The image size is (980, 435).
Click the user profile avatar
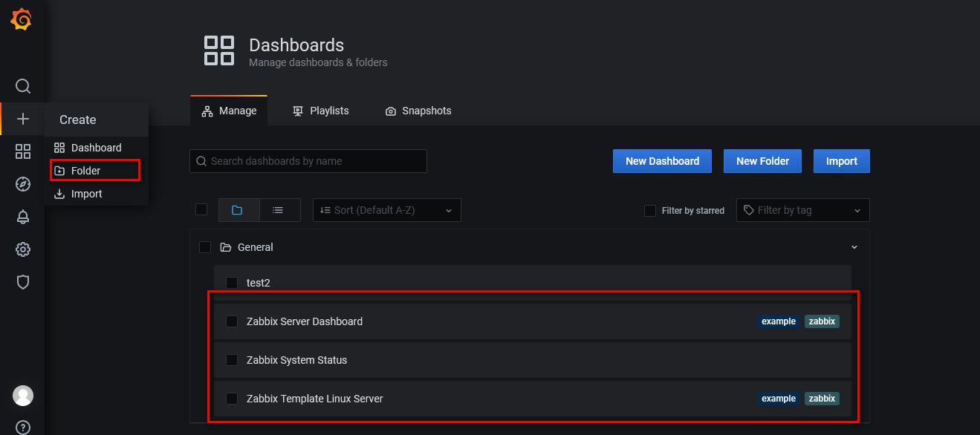click(23, 396)
